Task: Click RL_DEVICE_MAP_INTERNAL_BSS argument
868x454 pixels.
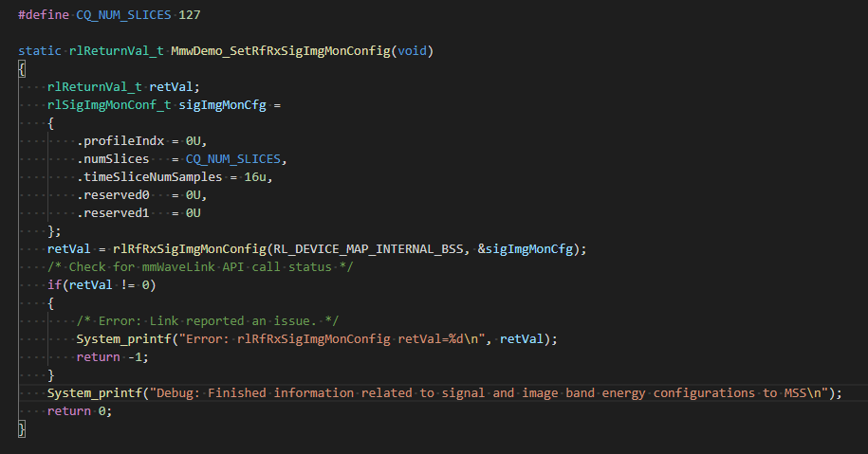Action: 369,249
